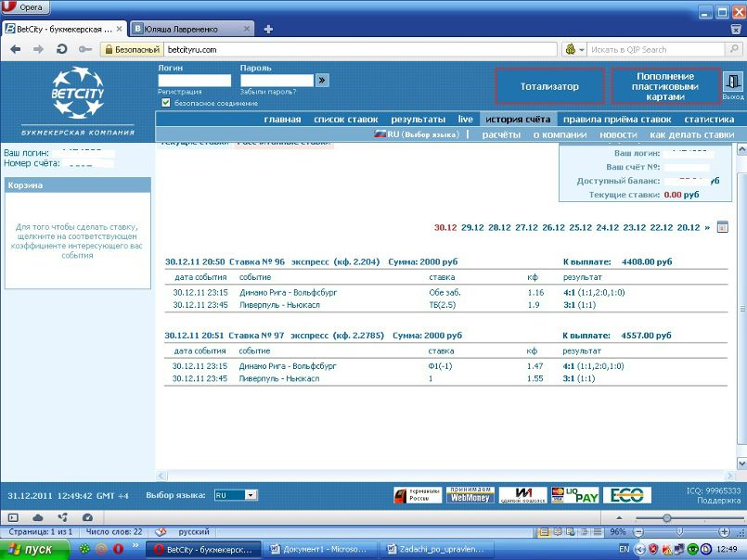
Task: Open the calendar icon next to dates
Action: pos(722,227)
